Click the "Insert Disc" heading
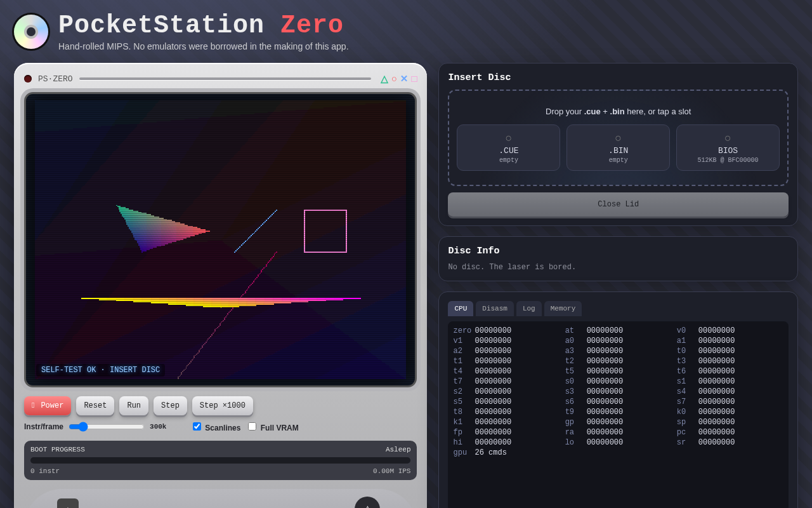812x508 pixels. pos(480,77)
